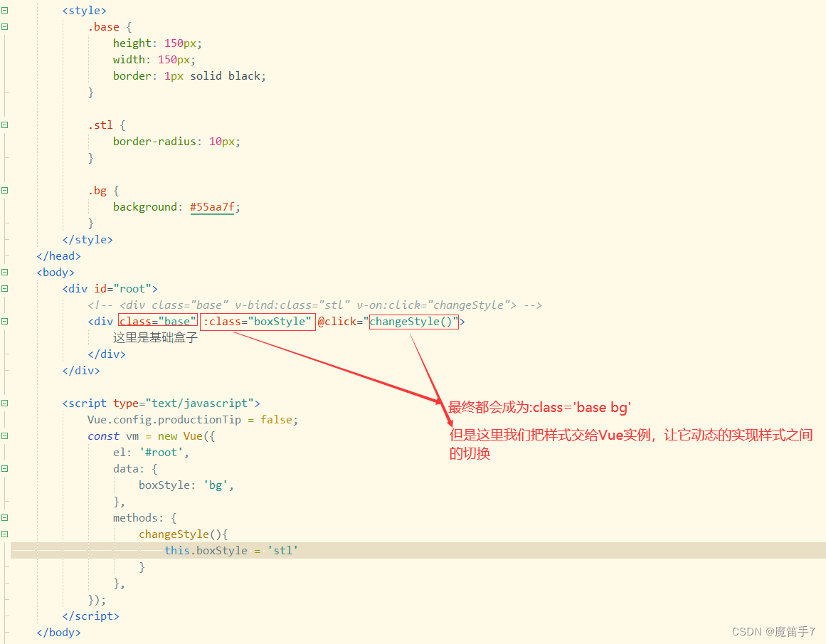Screen dimensions: 826x644
Task: Collapse the data: { fold marker
Action: (x=5, y=468)
